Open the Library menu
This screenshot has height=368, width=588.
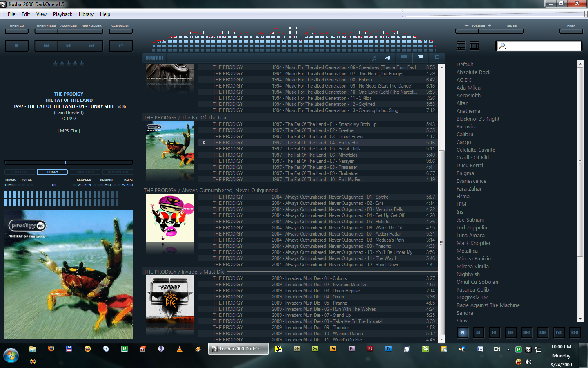86,14
